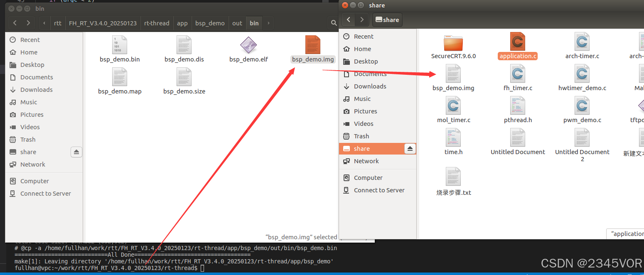The width and height of the screenshot is (644, 275).
Task: Click rtt path segment
Action: click(x=58, y=23)
